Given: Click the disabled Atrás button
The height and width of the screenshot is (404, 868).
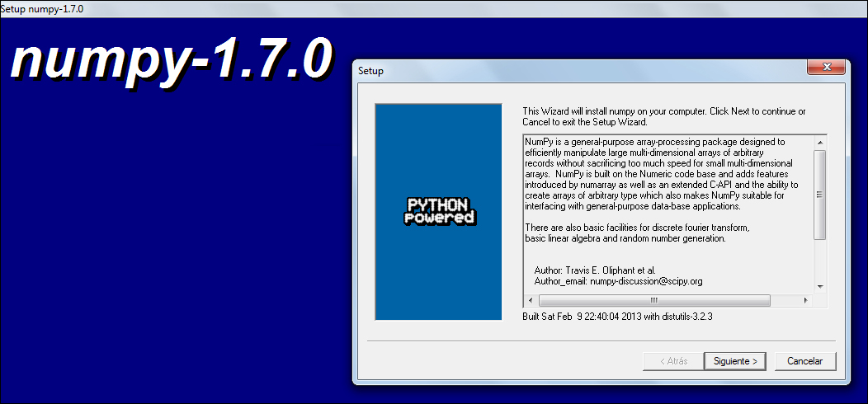Looking at the screenshot, I should coord(672,361).
